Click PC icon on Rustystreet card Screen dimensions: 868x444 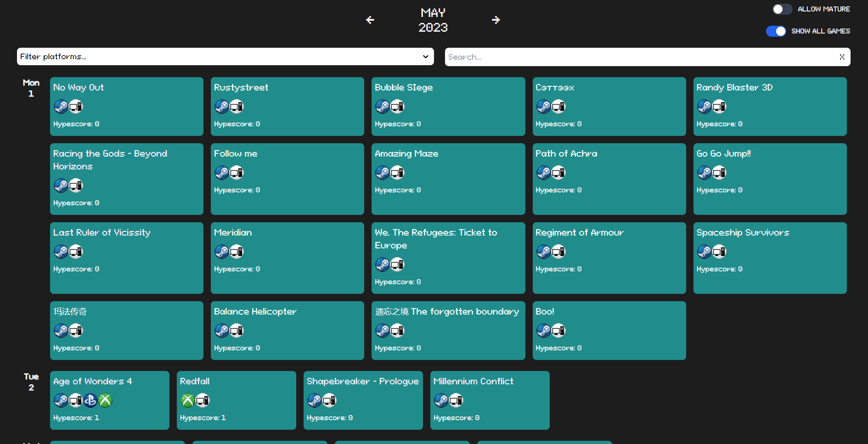click(237, 107)
